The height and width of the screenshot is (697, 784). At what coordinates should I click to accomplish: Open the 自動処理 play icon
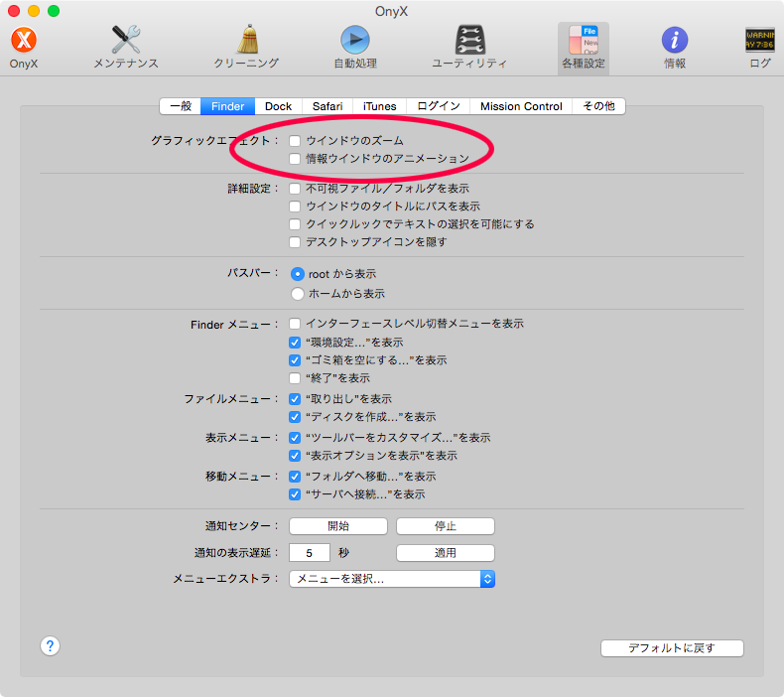355,40
